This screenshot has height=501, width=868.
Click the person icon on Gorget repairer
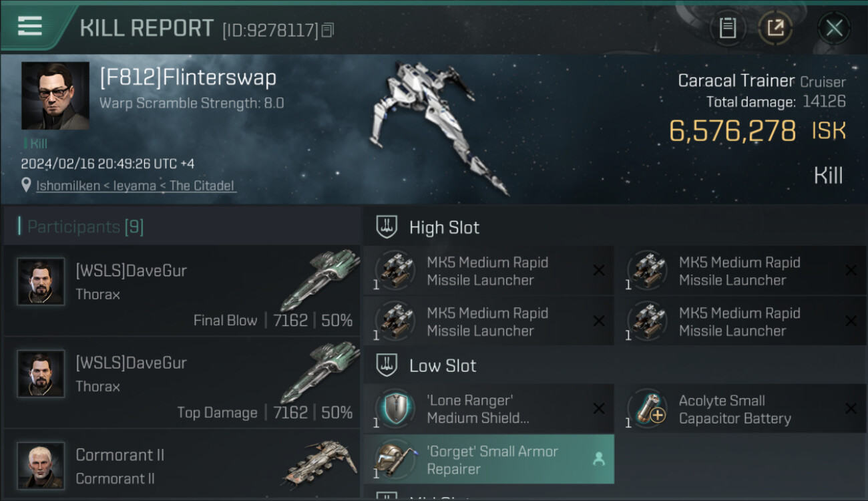pyautogui.click(x=598, y=459)
